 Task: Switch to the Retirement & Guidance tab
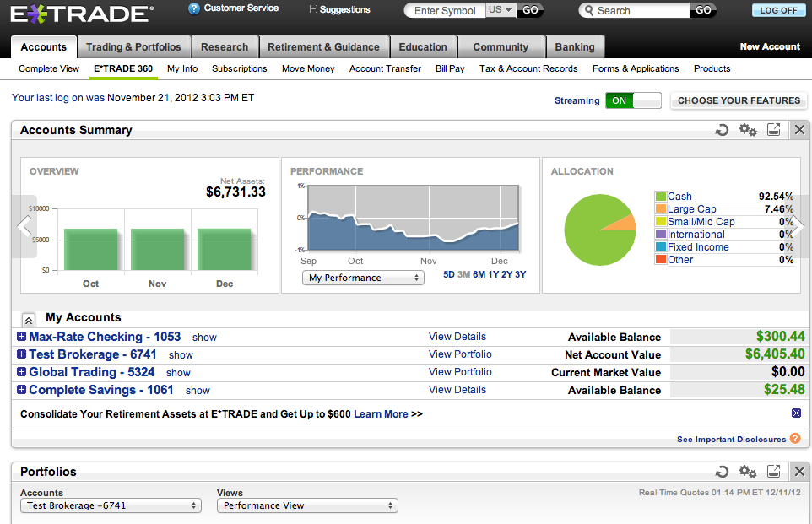[x=324, y=46]
